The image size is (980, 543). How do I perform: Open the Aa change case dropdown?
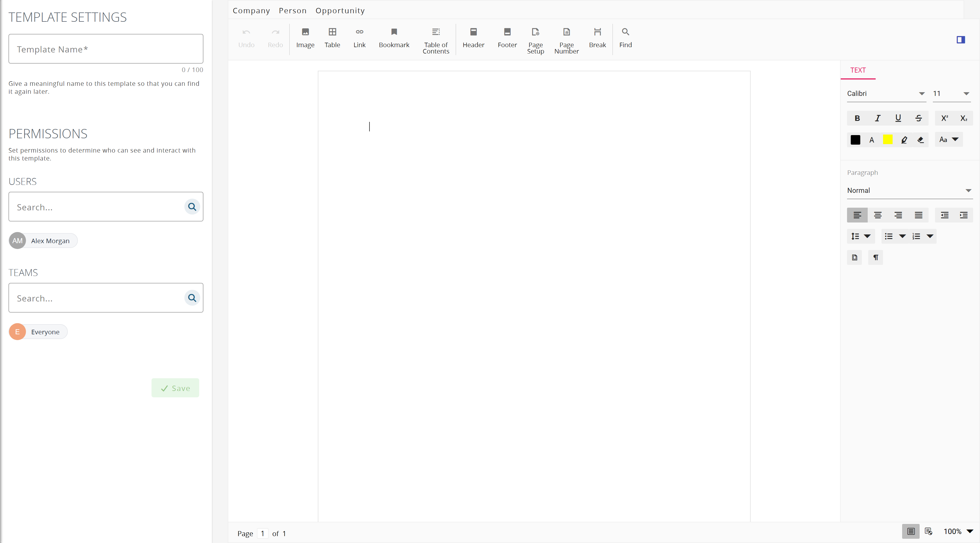(948, 139)
